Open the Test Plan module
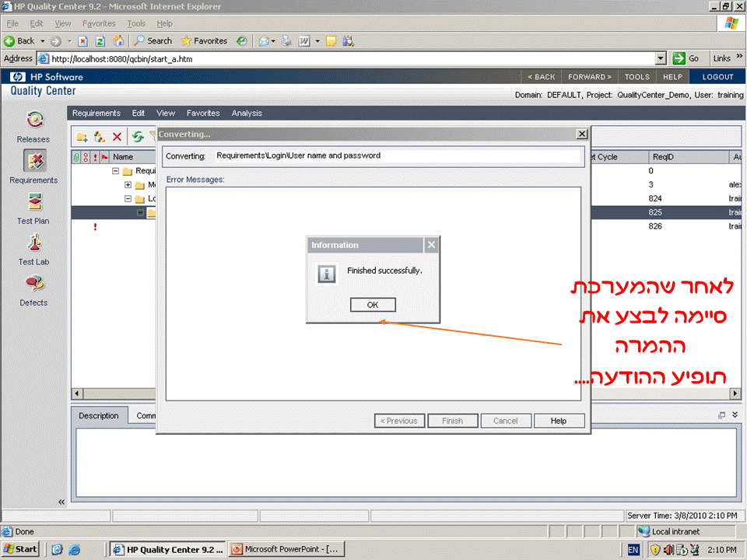 33,208
